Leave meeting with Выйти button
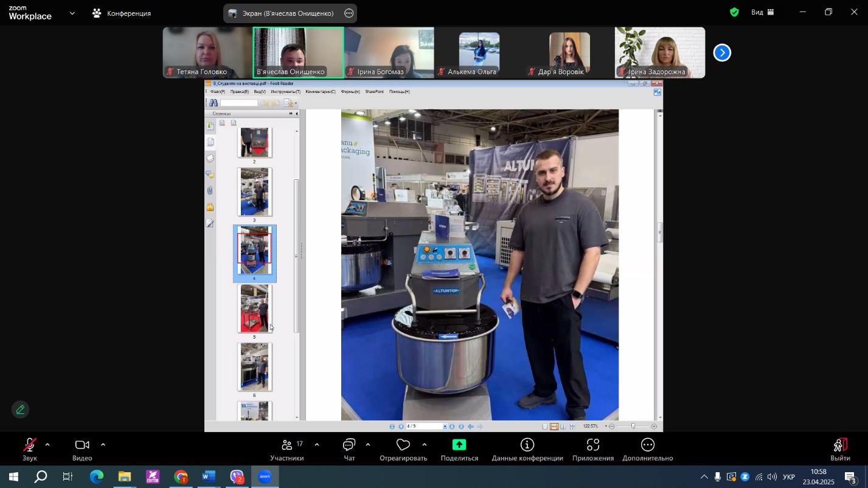This screenshot has width=868, height=488. coord(840,451)
